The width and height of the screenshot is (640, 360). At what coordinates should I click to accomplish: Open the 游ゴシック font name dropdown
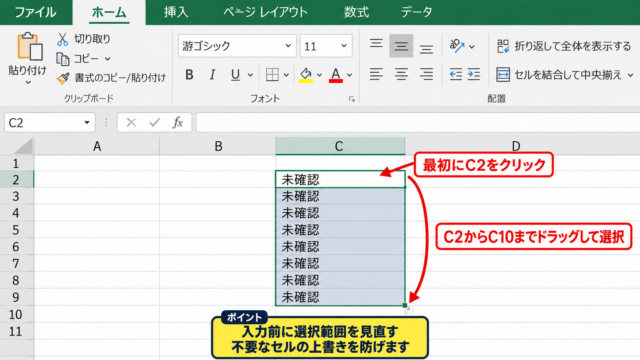pyautogui.click(x=288, y=46)
